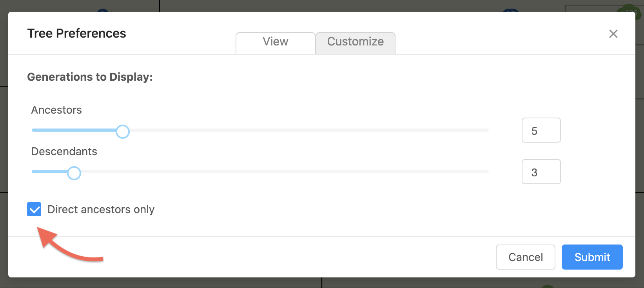Submit the tree preferences
This screenshot has height=288, width=644.
(x=592, y=257)
